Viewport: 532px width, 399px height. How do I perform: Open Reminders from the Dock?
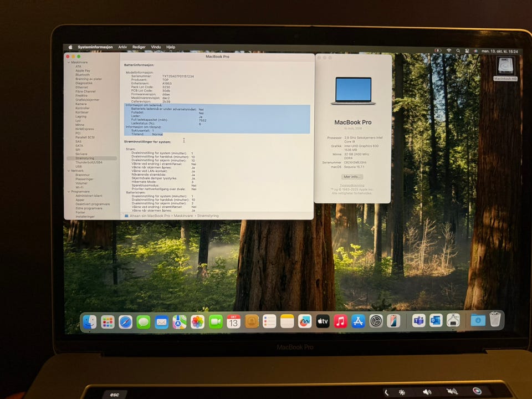269,321
